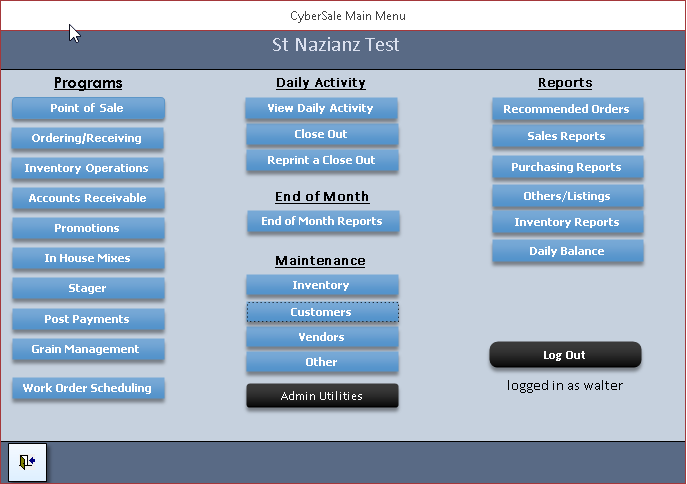Open Work Order Scheduling
Viewport: 687px width, 484px height.
click(x=88, y=388)
